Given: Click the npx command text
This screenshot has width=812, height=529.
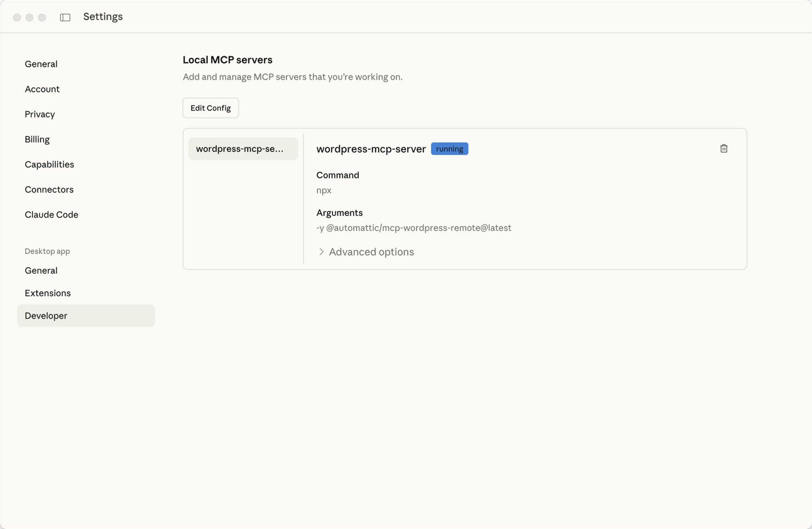Looking at the screenshot, I should point(323,190).
